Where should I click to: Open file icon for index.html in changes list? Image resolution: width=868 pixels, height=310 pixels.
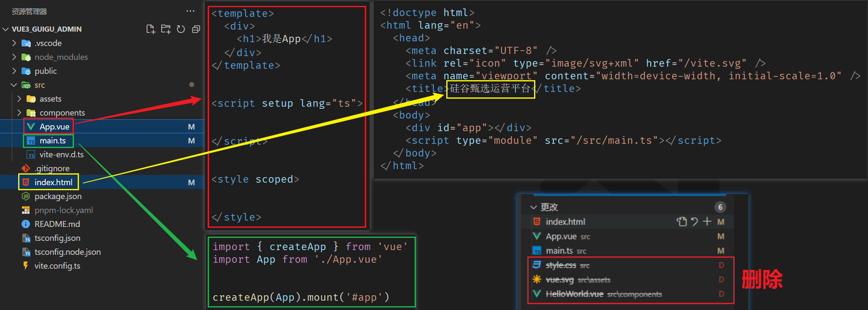click(x=681, y=222)
